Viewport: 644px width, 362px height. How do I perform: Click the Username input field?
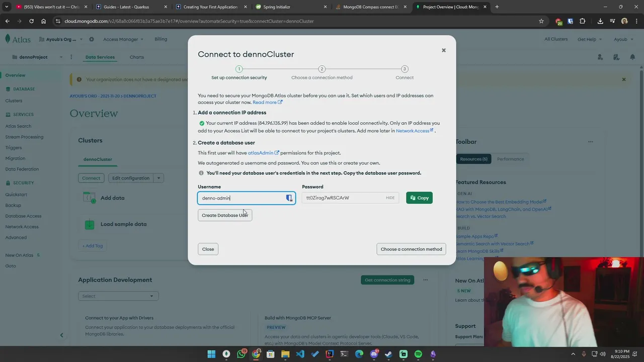pos(247,198)
